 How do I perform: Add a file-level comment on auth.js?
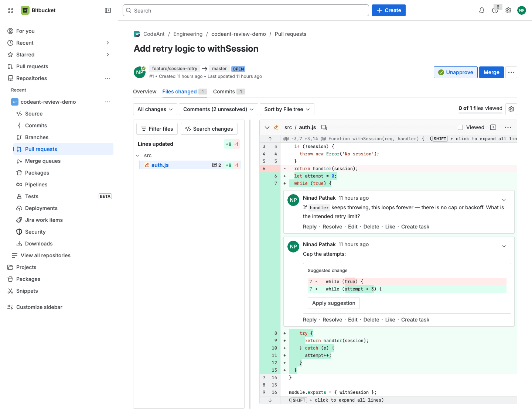pos(493,127)
